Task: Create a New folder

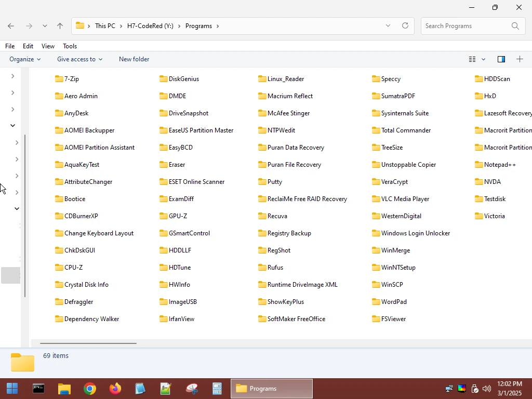Action: point(134,59)
